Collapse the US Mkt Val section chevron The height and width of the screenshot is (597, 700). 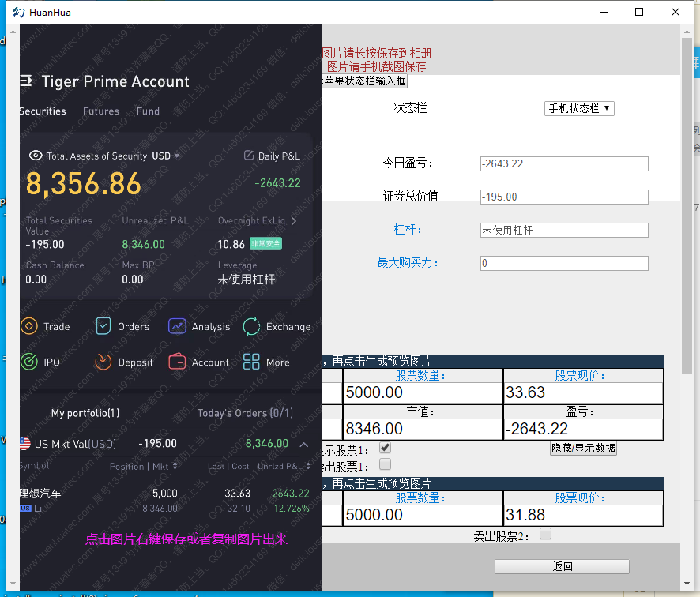pyautogui.click(x=304, y=444)
